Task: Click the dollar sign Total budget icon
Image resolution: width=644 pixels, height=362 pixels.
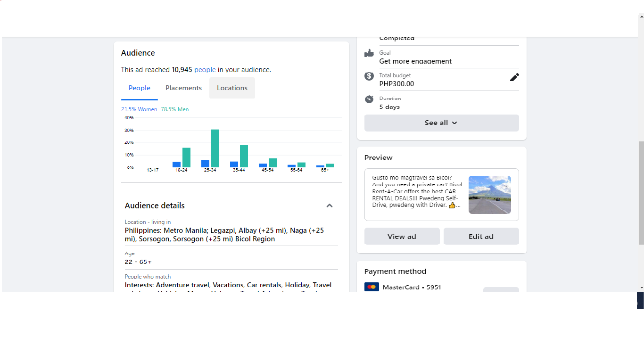Action: (x=369, y=76)
